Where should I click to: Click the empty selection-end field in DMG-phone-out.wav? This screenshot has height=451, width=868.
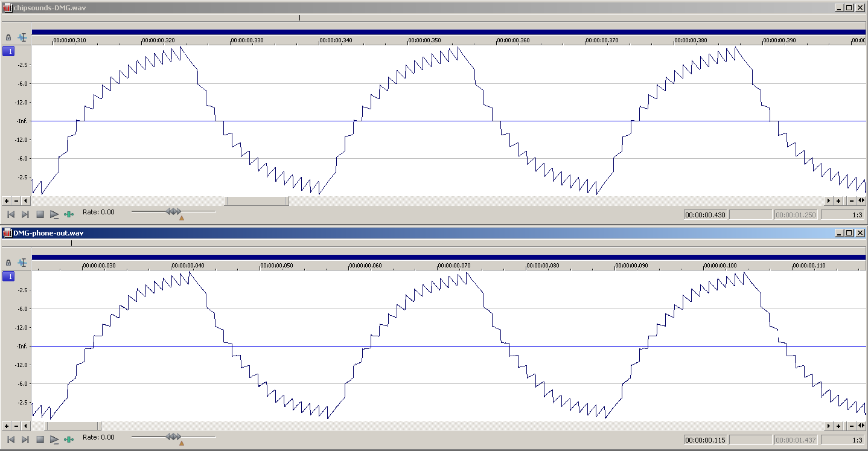click(751, 440)
